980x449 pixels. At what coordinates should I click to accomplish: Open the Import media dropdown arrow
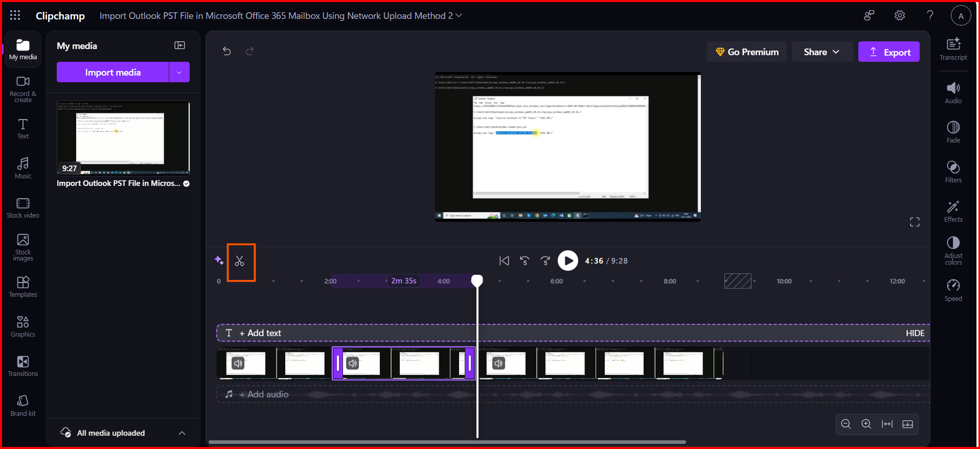(x=179, y=72)
